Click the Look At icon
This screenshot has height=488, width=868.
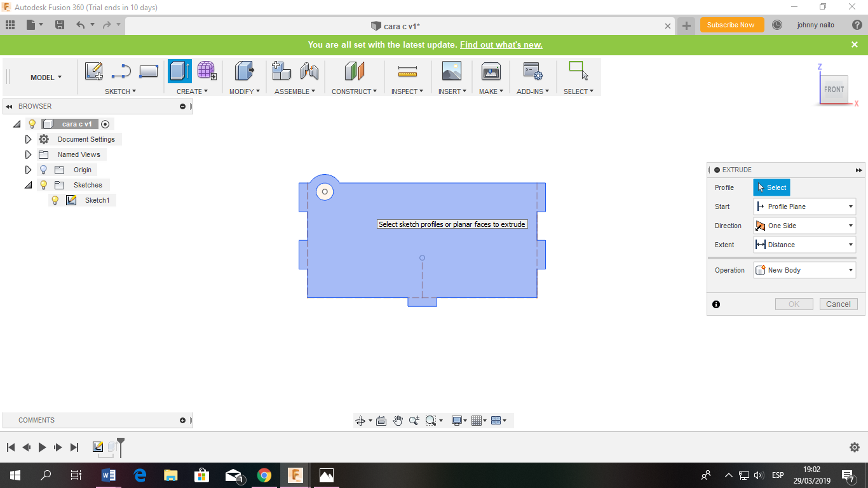(381, 421)
